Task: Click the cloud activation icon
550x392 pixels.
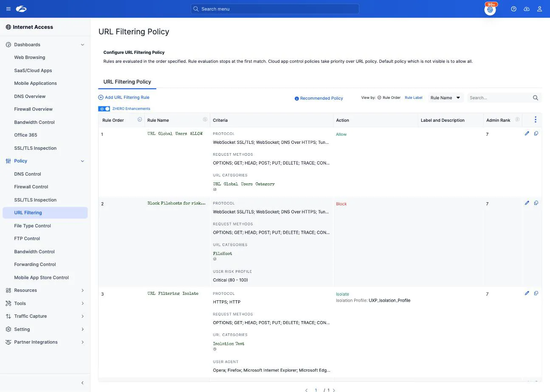Action: pos(527,9)
